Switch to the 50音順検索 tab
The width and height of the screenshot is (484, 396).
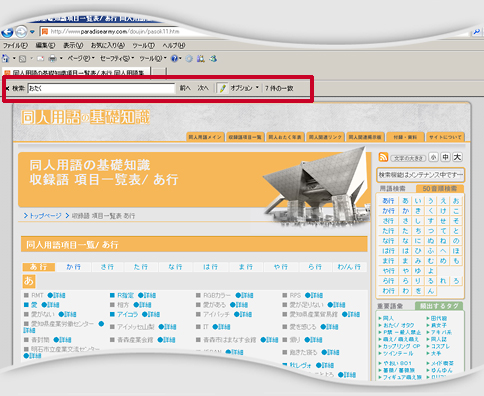pyautogui.click(x=440, y=189)
